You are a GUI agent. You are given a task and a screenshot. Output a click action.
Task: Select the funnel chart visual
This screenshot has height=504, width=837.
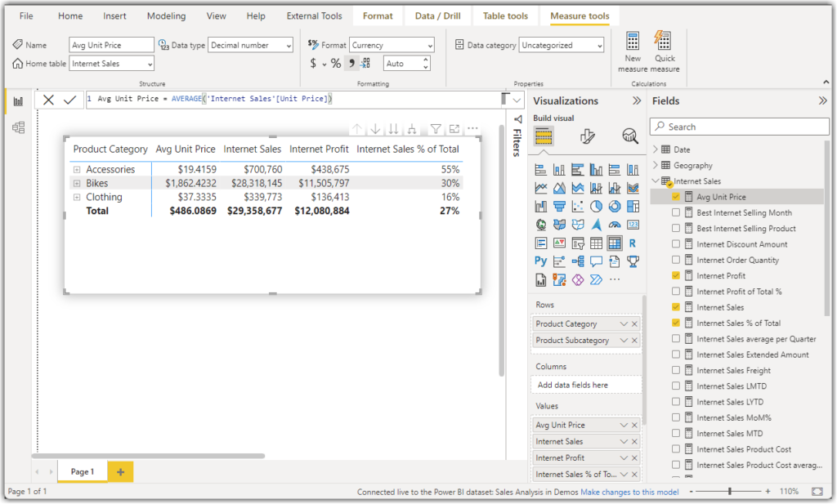point(559,207)
